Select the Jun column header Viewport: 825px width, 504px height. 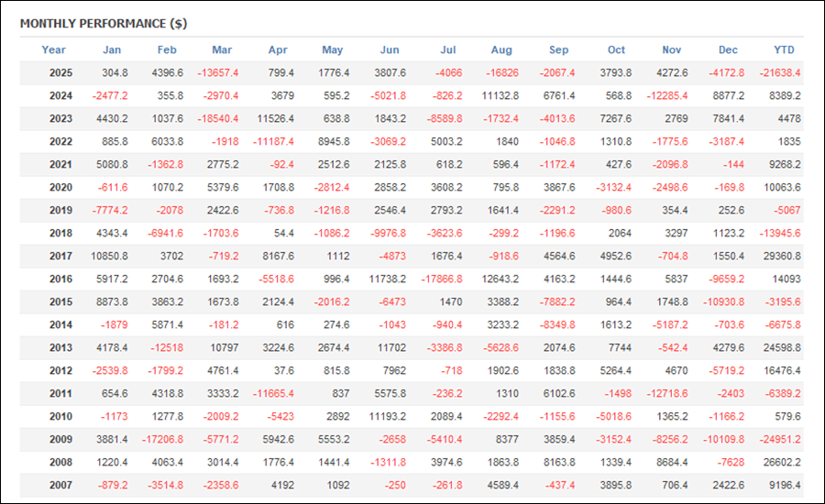tap(390, 49)
